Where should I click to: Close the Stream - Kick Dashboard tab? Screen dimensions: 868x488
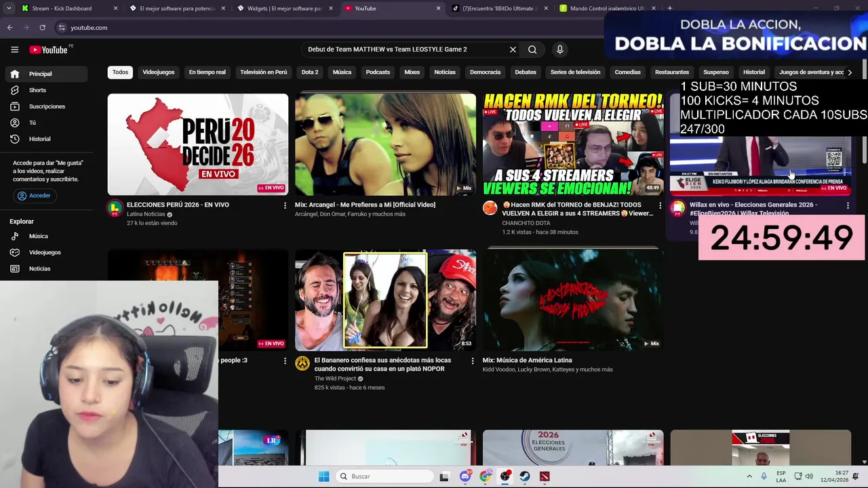tap(115, 8)
